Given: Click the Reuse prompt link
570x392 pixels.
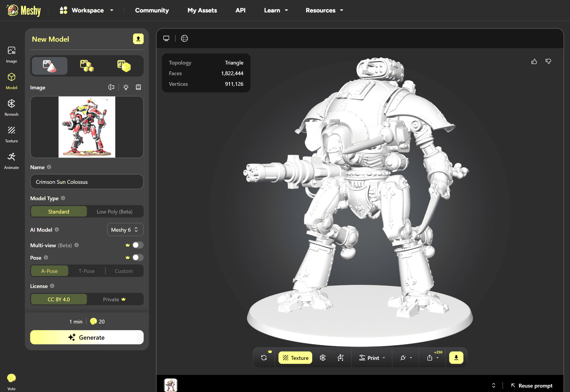Looking at the screenshot, I should pyautogui.click(x=532, y=386).
